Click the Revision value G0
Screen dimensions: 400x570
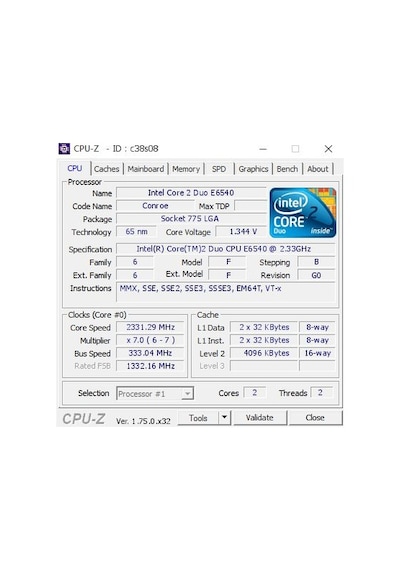pos(316,275)
